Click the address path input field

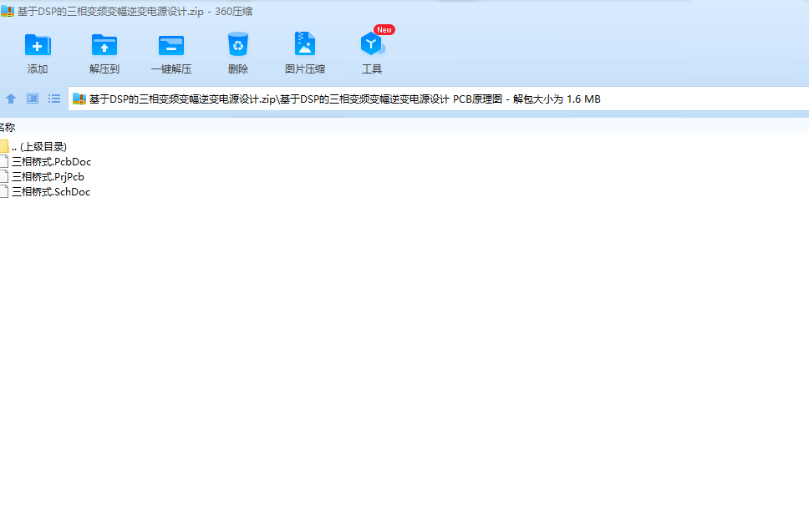click(438, 99)
